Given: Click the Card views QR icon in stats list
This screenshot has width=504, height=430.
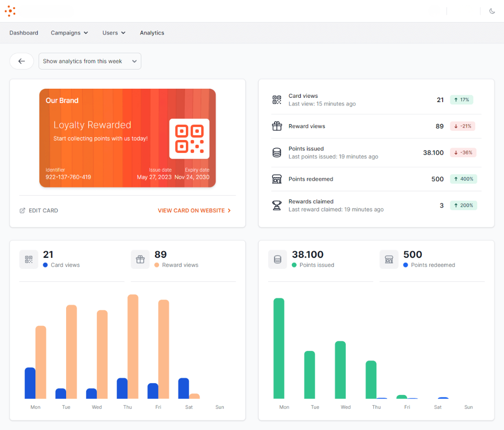Looking at the screenshot, I should (x=277, y=100).
